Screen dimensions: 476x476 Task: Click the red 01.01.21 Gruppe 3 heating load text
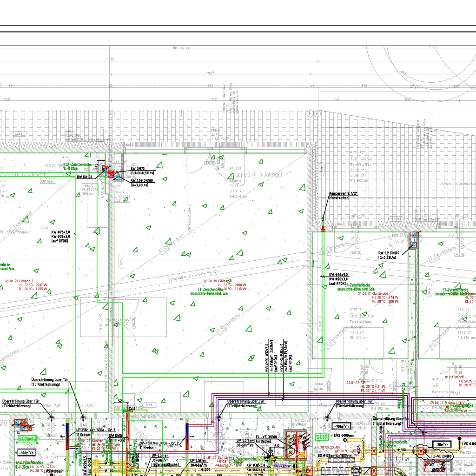coord(26,285)
